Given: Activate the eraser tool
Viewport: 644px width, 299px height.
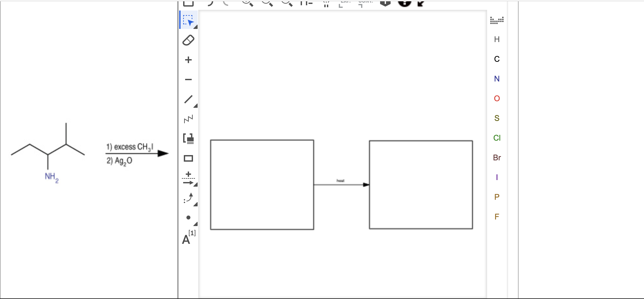Looking at the screenshot, I should [188, 39].
